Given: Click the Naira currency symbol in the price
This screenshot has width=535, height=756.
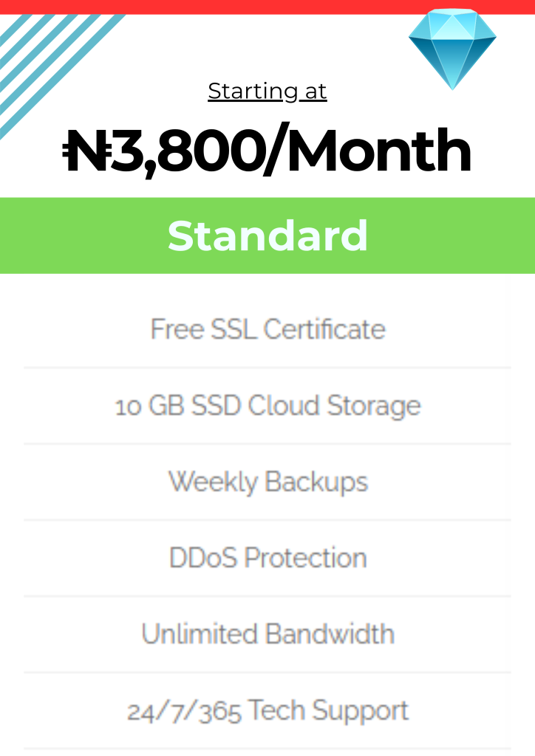Looking at the screenshot, I should tap(86, 151).
